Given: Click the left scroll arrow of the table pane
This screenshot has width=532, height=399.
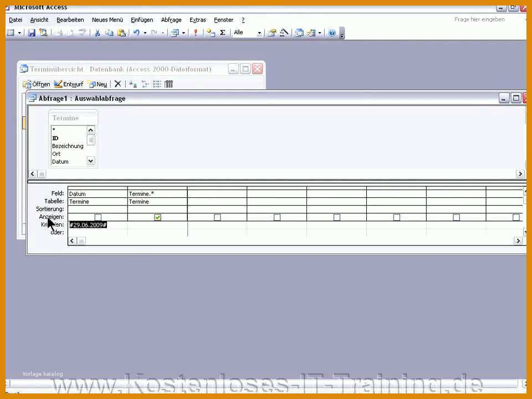Looking at the screenshot, I should pos(33,174).
